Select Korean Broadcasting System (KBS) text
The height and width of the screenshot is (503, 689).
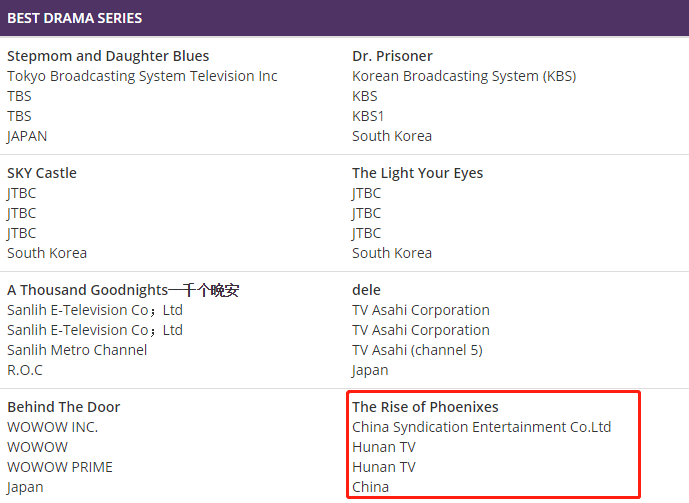coord(464,76)
